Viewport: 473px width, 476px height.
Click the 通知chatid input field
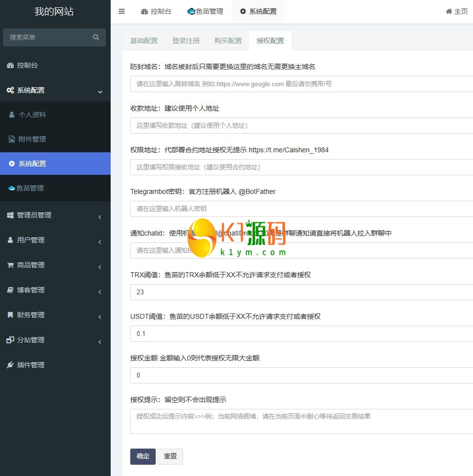(302, 250)
